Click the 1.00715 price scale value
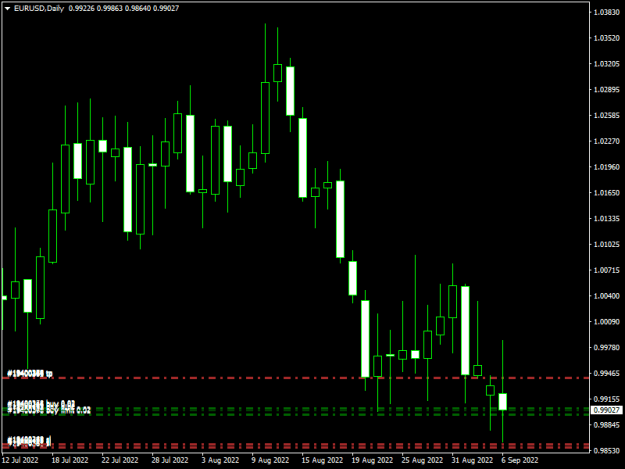 pos(607,270)
